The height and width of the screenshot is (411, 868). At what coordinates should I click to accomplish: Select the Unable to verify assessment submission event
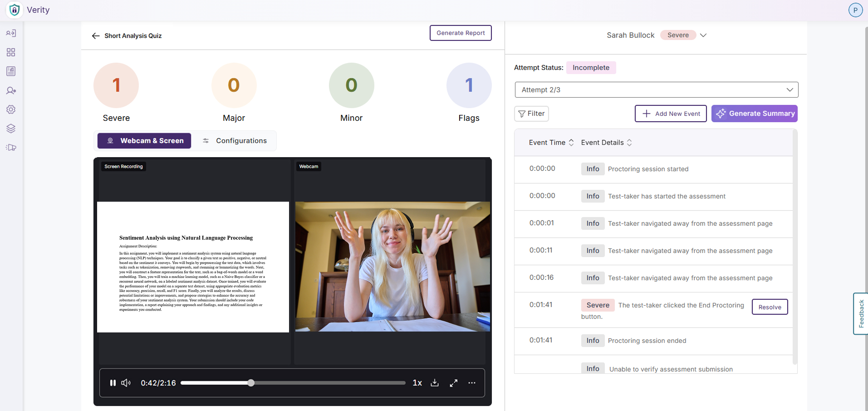pyautogui.click(x=653, y=365)
